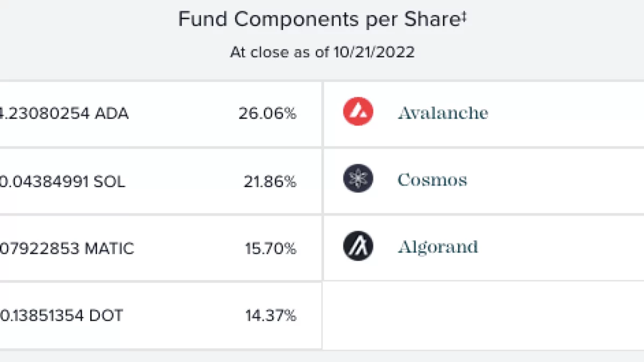
Task: Click the Cosmos atom logo icon
Action: coord(358,179)
